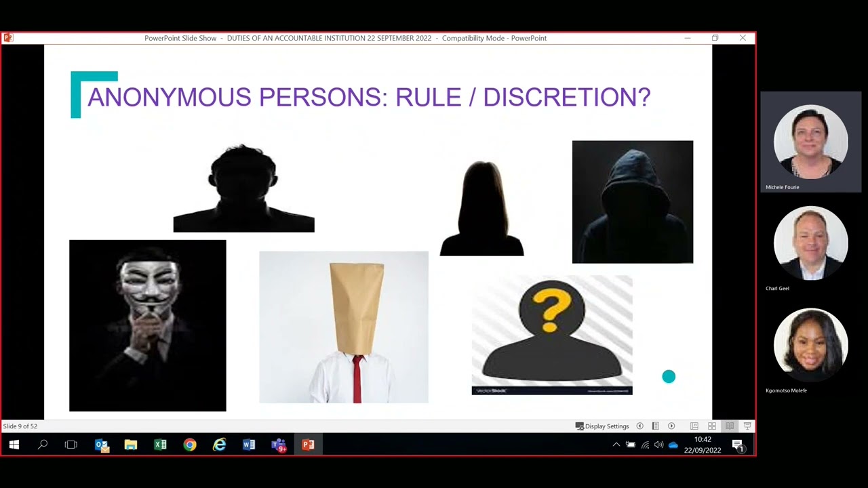The height and width of the screenshot is (488, 868).
Task: Open Internet Explorer from taskbar
Action: click(x=220, y=445)
